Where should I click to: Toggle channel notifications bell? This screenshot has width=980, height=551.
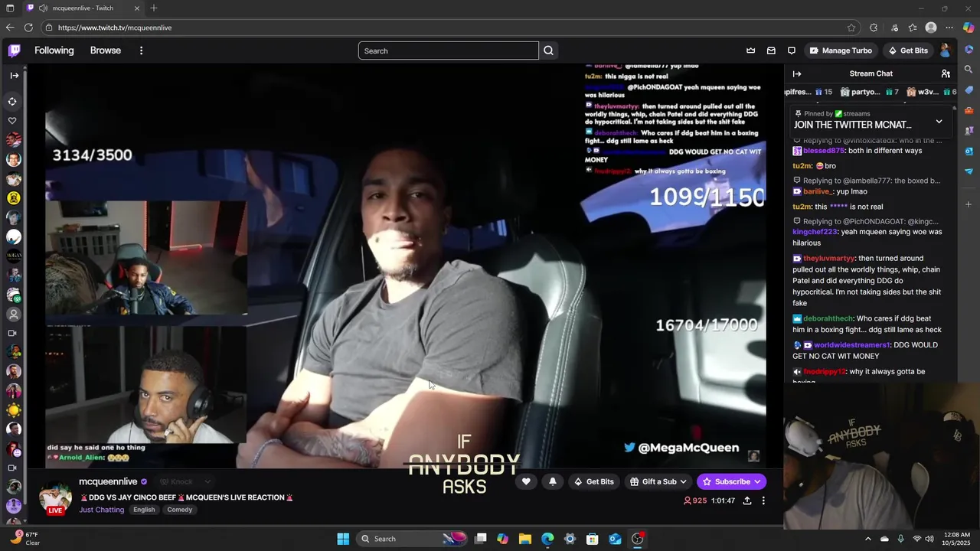click(x=553, y=481)
